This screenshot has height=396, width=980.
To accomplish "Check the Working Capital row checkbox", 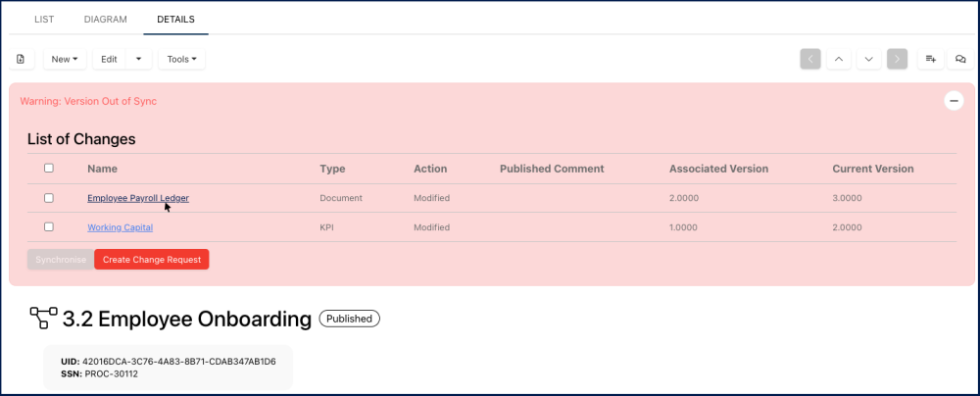I will (x=49, y=227).
